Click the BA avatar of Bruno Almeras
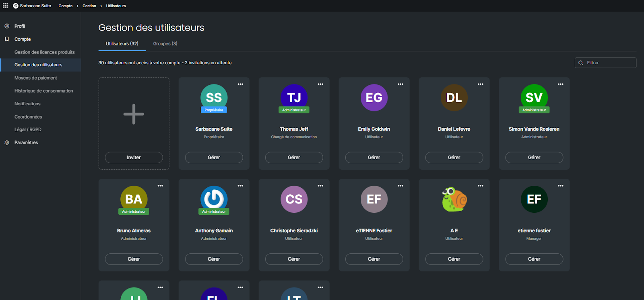 click(134, 199)
